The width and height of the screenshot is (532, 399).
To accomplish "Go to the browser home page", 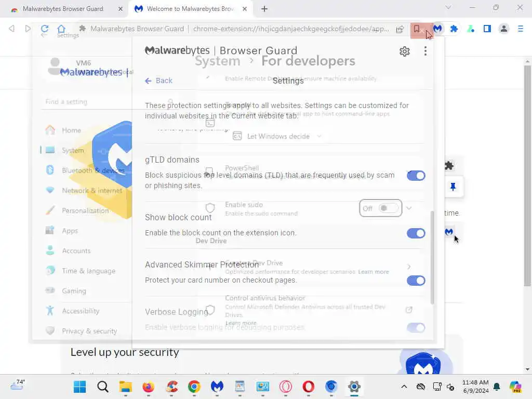I will tap(61, 29).
